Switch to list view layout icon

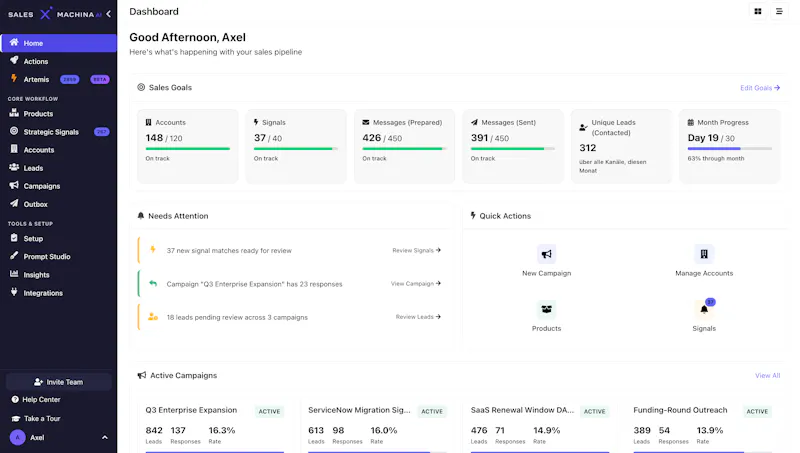[x=779, y=11]
